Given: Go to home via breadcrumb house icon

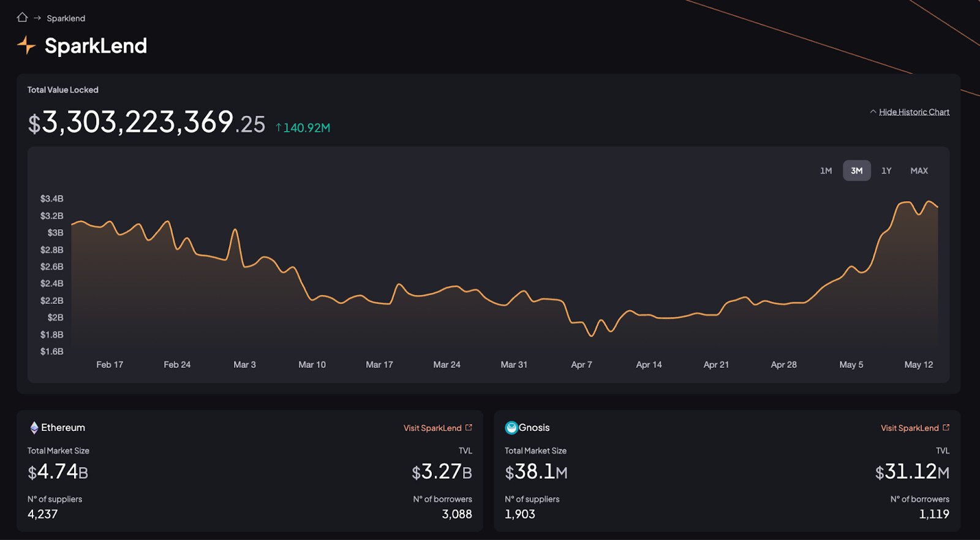Looking at the screenshot, I should click(22, 17).
